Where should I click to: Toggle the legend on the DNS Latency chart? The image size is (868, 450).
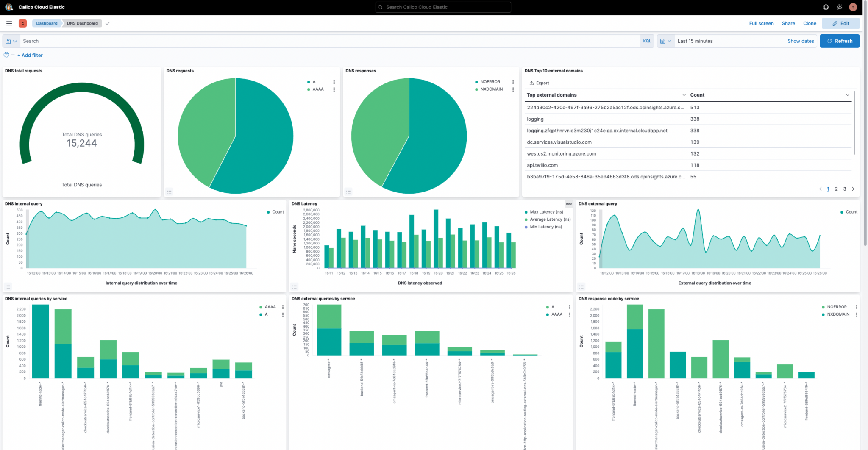295,286
